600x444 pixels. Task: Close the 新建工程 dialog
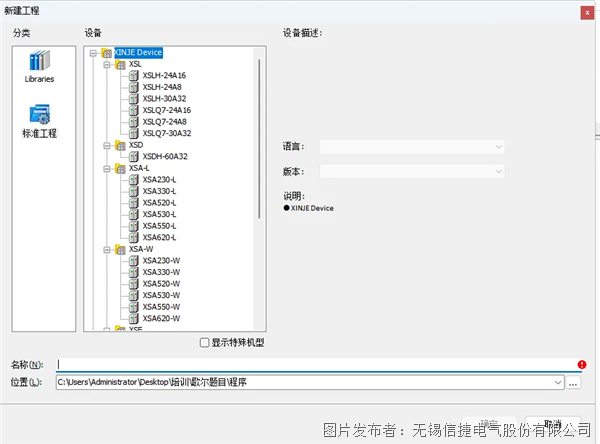[587, 13]
